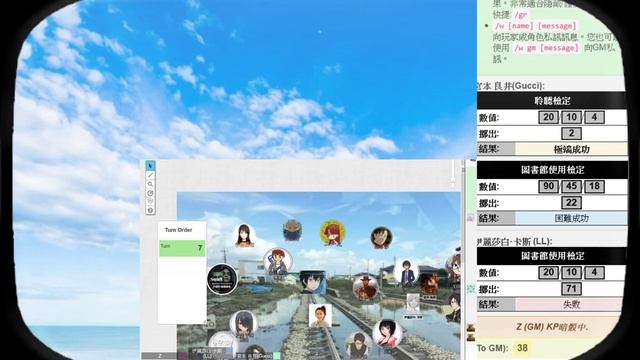Click the purple player color swatch at bottom
640x360 pixels.
(182, 356)
